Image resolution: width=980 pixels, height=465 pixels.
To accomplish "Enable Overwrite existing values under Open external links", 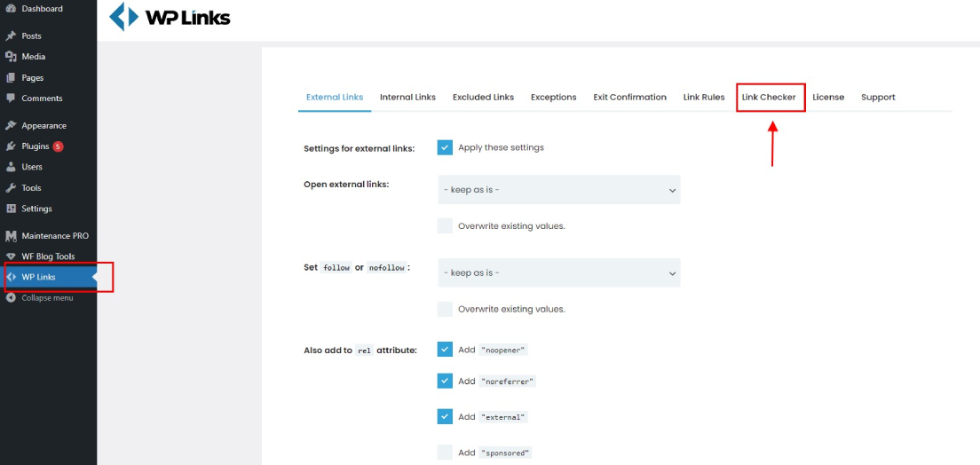I will [x=445, y=225].
